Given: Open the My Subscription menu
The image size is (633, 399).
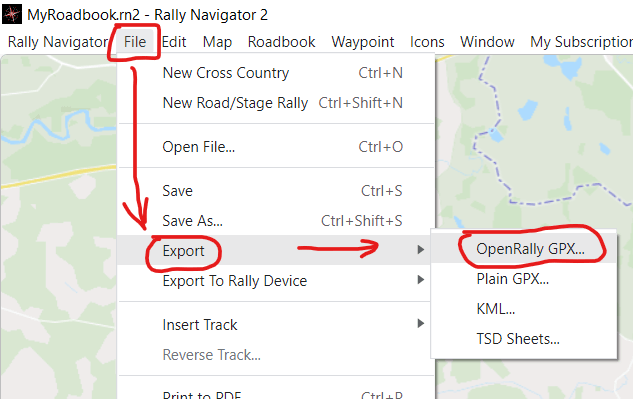Looking at the screenshot, I should point(581,42).
